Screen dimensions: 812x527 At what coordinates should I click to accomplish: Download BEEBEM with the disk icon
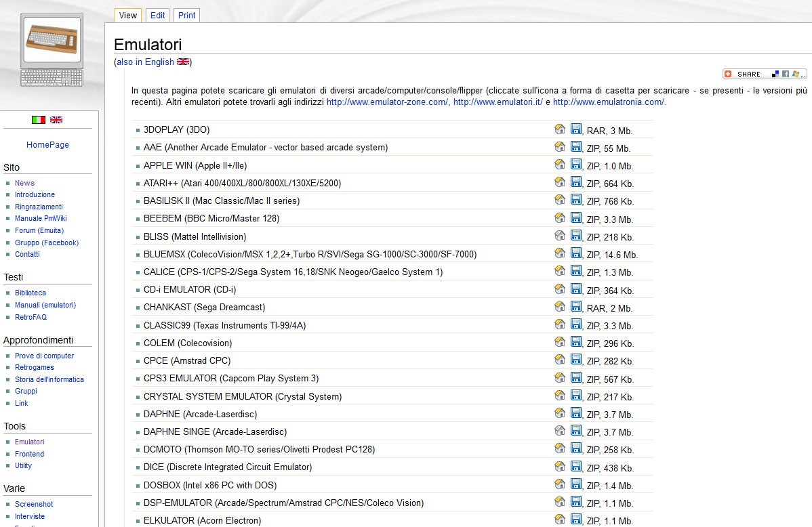[x=576, y=217]
